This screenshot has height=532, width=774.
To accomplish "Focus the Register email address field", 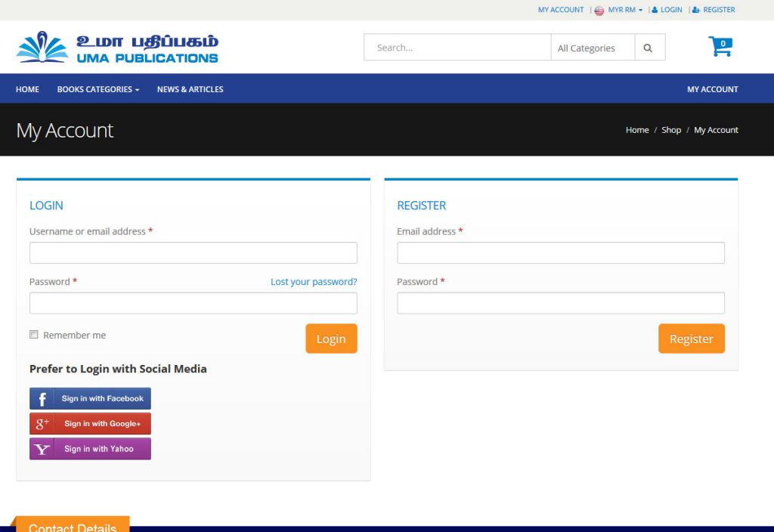I will click(x=560, y=253).
